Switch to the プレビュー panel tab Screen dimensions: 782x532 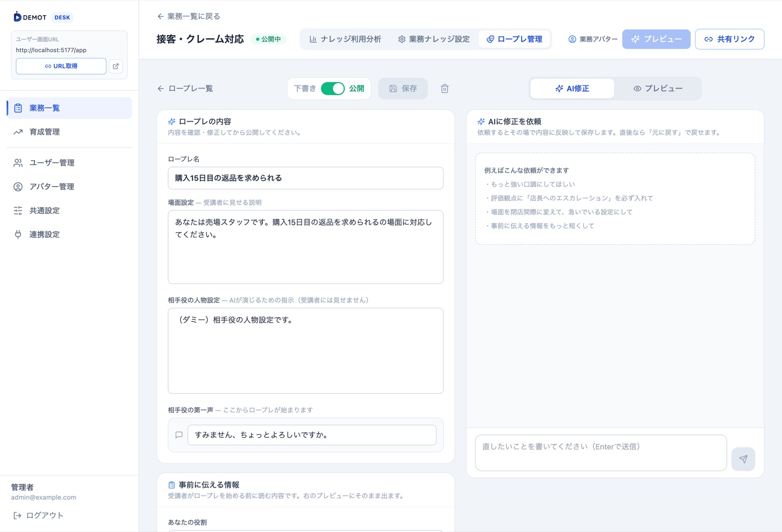click(658, 88)
